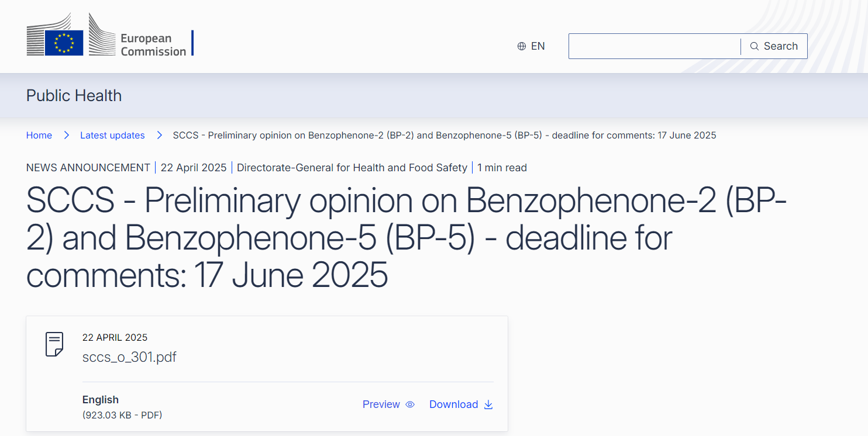Click the Directorate-General for Health and Food Safety text
This screenshot has width=868, height=436.
point(352,168)
